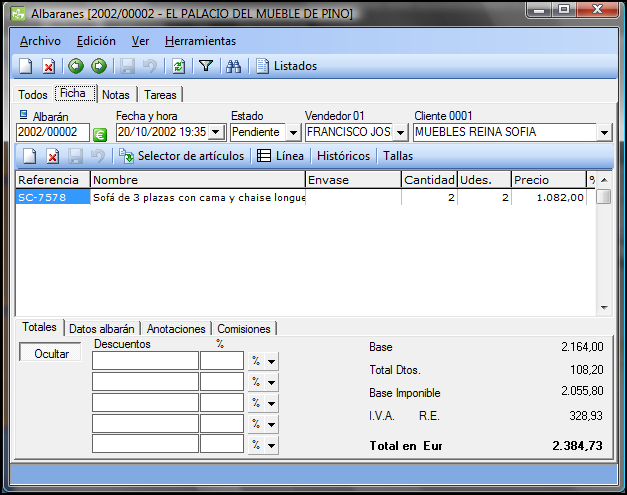Open Tallas

pyautogui.click(x=398, y=156)
